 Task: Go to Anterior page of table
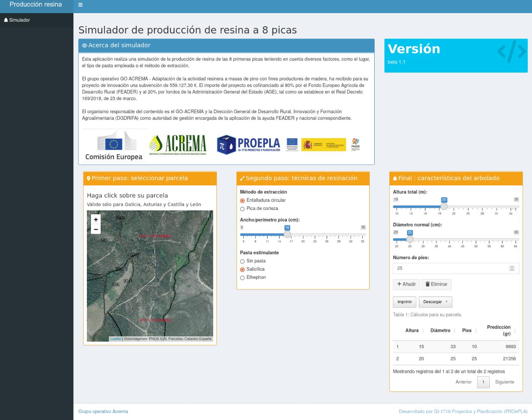(464, 382)
